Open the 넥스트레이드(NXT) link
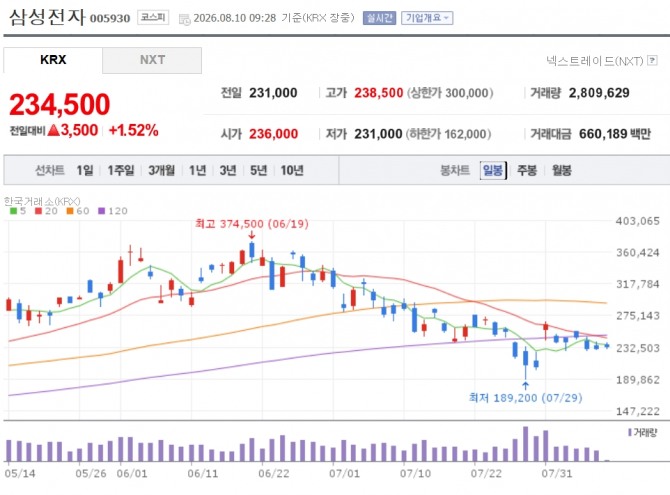The width and height of the screenshot is (670, 495). click(595, 61)
